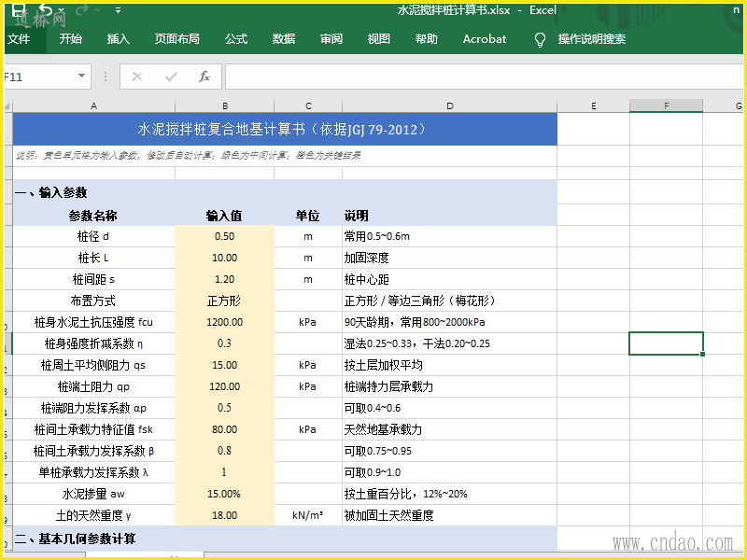Click into the formula bar input
747x560 pixels.
click(484, 77)
